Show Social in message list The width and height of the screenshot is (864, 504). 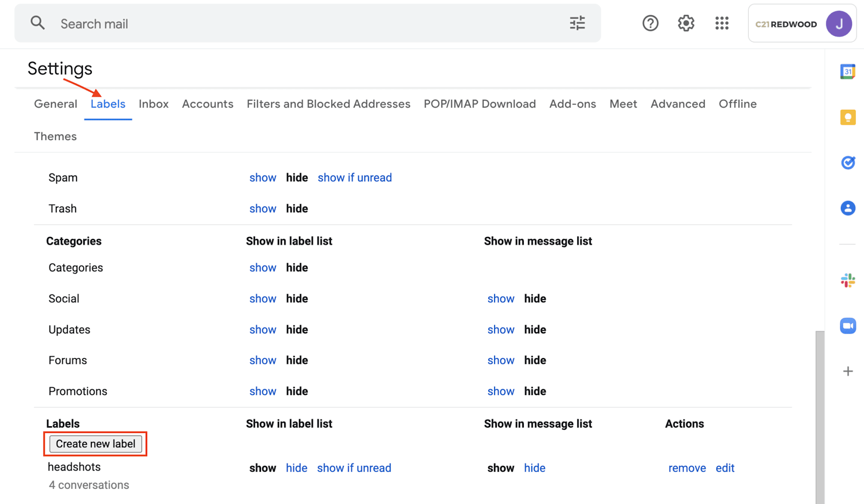click(x=500, y=299)
